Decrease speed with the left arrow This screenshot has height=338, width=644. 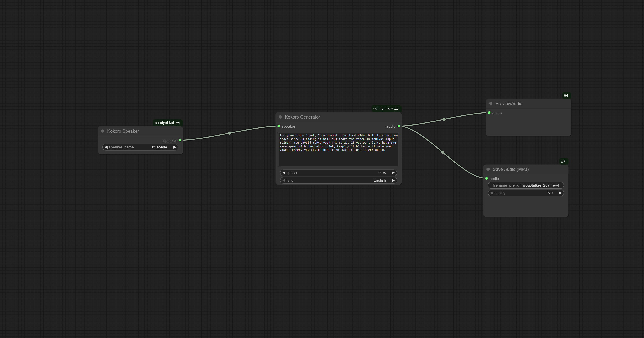coord(284,173)
